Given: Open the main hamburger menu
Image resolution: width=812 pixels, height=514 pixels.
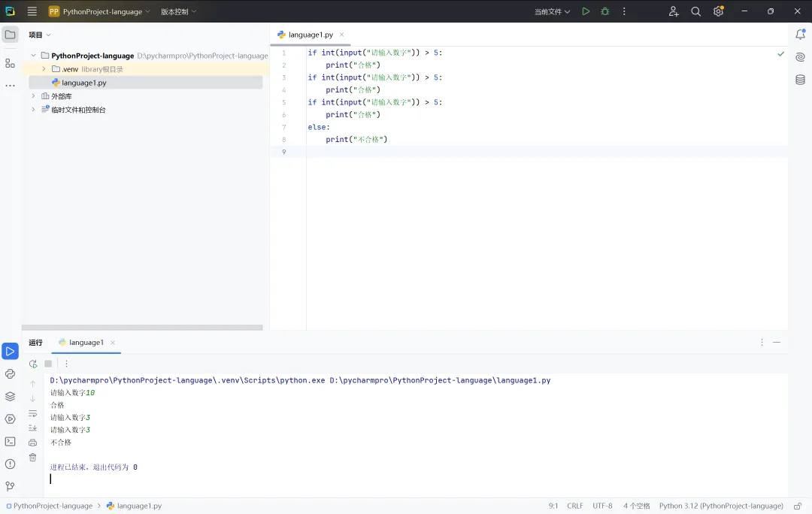Looking at the screenshot, I should click(x=32, y=11).
